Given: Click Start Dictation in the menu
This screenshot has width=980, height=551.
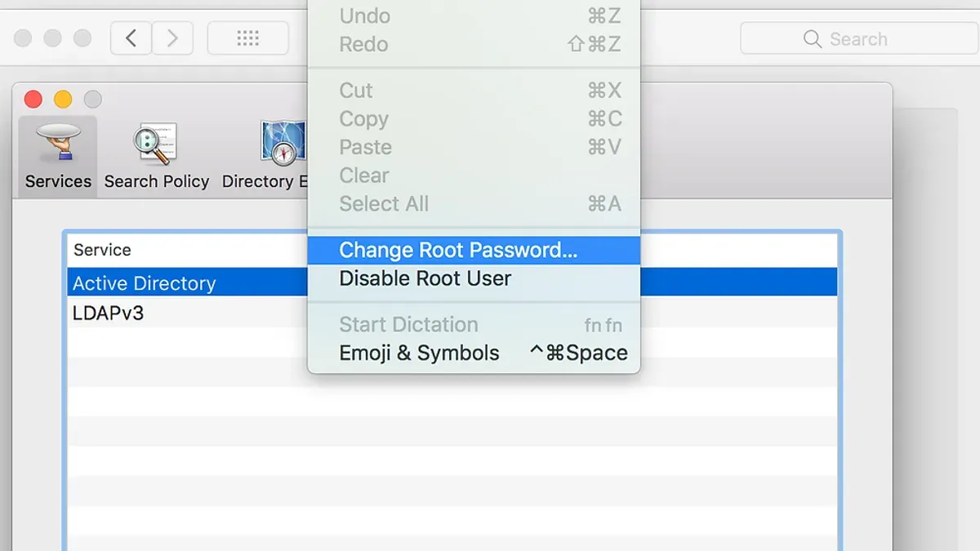Looking at the screenshot, I should click(474, 325).
